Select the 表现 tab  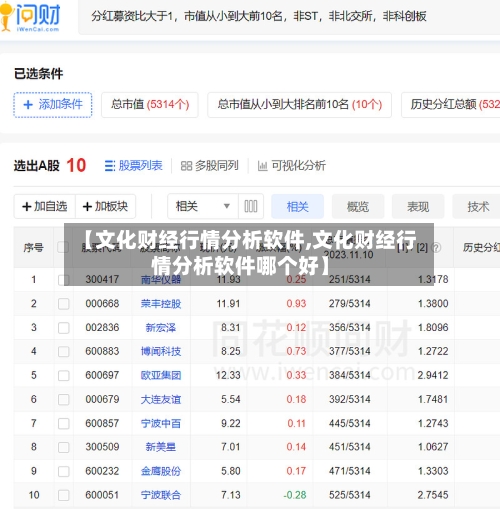(x=418, y=207)
